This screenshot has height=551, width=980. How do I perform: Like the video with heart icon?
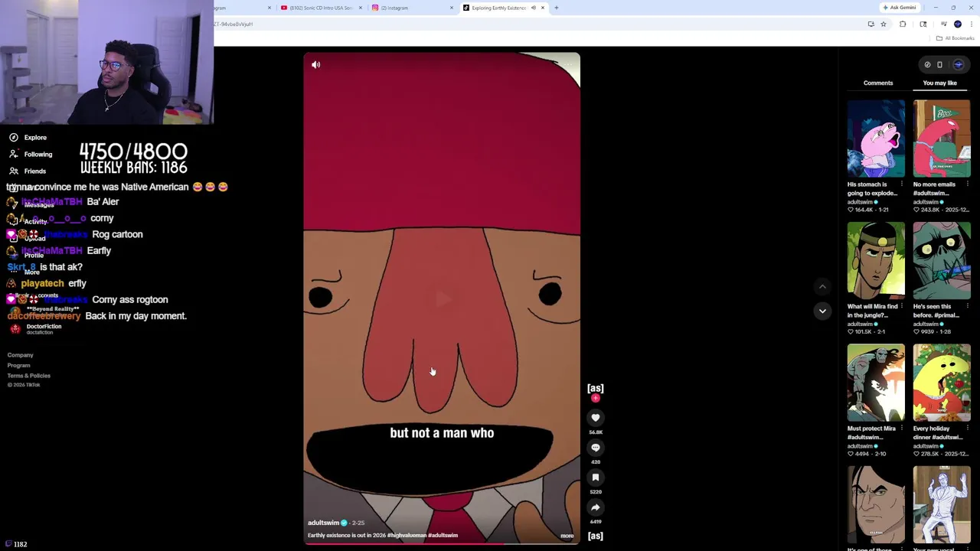[596, 418]
